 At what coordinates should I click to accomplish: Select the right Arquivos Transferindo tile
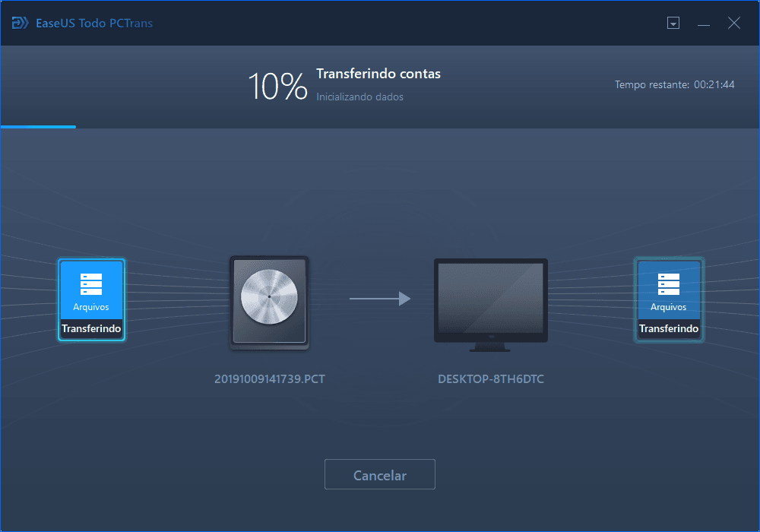(668, 300)
